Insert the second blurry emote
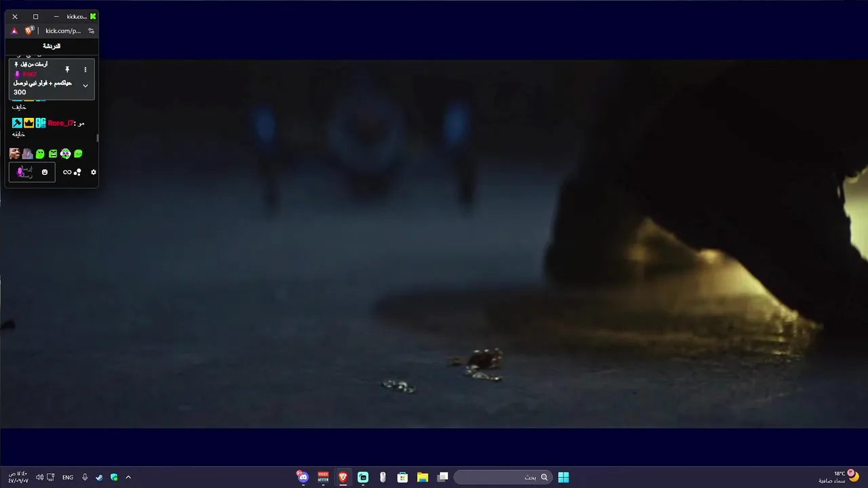 coord(27,154)
